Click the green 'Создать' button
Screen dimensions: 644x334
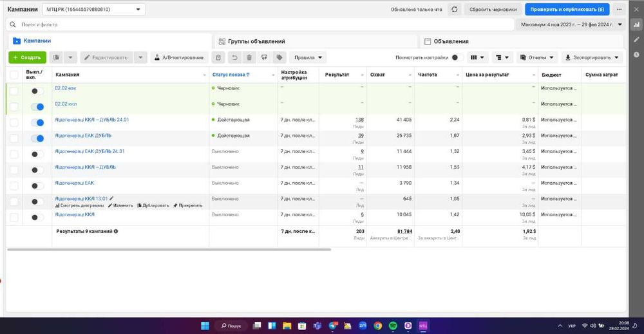point(27,57)
